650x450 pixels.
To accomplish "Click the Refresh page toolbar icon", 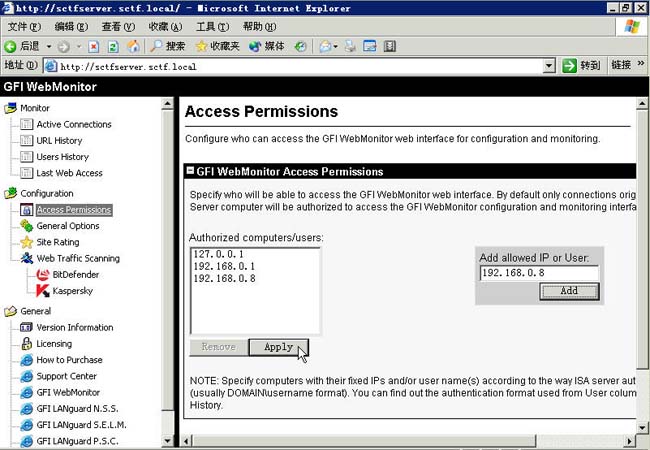I will [113, 46].
